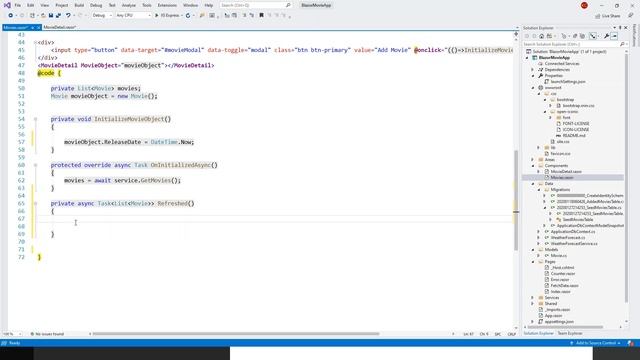Click the Undo toolbar icon

[x=68, y=16]
